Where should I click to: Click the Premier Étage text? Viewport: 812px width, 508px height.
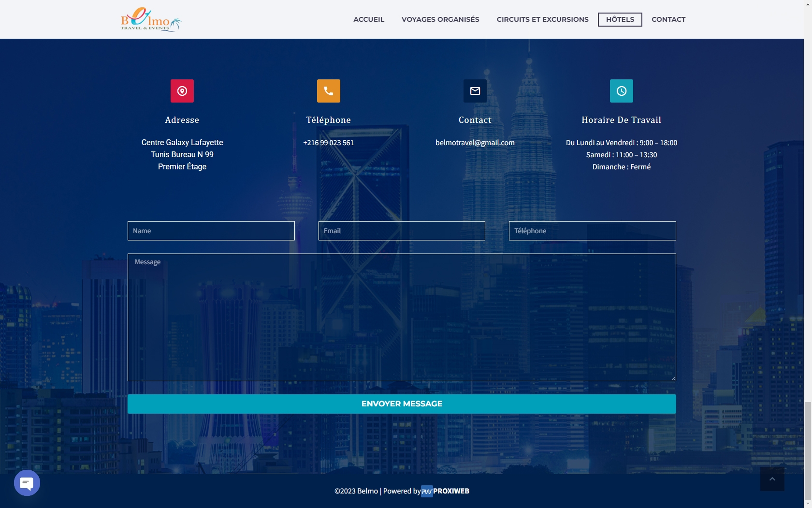coord(182,166)
